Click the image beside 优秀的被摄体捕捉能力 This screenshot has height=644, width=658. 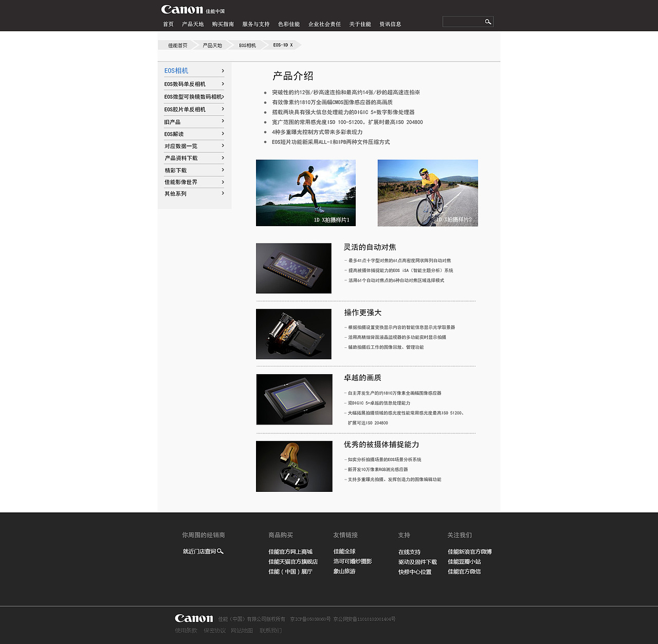coord(294,466)
